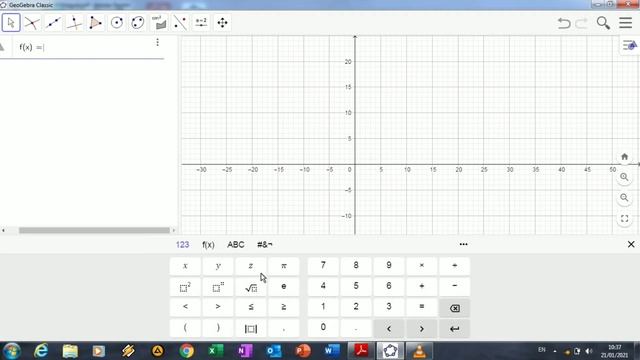This screenshot has height=360, width=640.
Task: Tap the Euler e key
Action: [284, 287]
